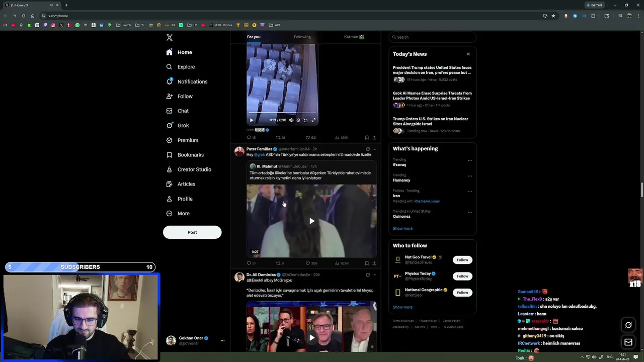Open the Twitch bookmarks folder
This screenshot has height=362, width=644.
[123, 25]
